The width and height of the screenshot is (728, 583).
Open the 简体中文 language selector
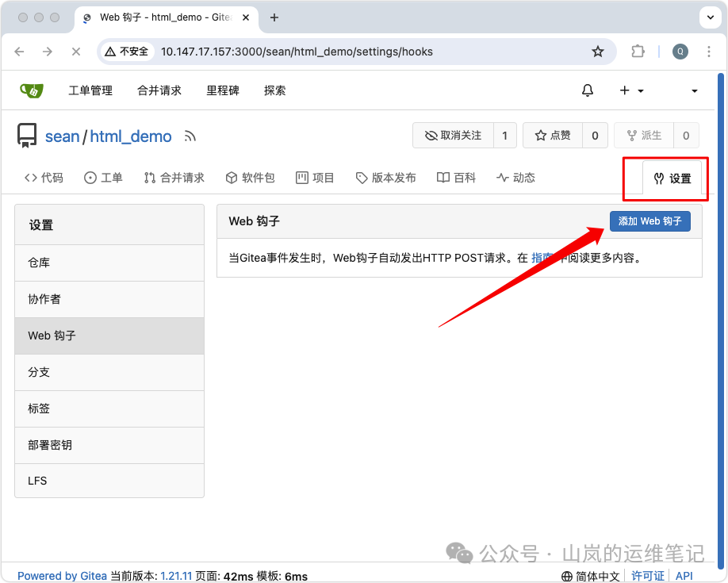coord(596,576)
